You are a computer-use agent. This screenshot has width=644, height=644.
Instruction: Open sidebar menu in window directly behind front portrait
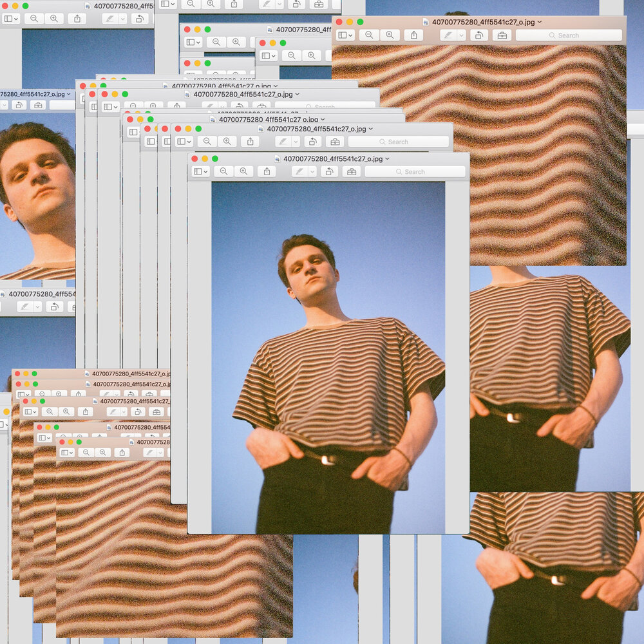click(184, 142)
